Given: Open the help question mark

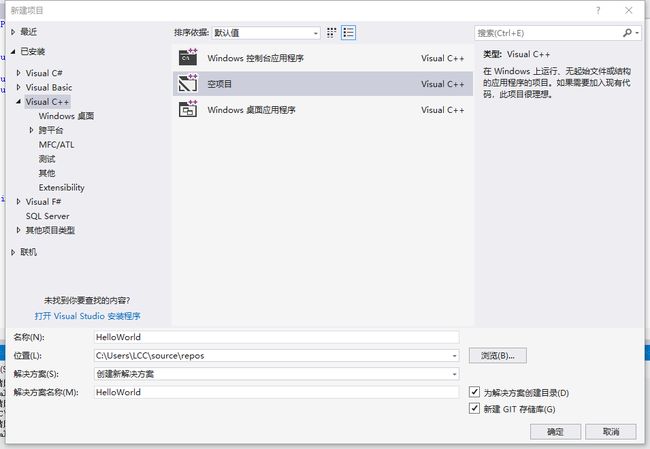Looking at the screenshot, I should (x=598, y=11).
